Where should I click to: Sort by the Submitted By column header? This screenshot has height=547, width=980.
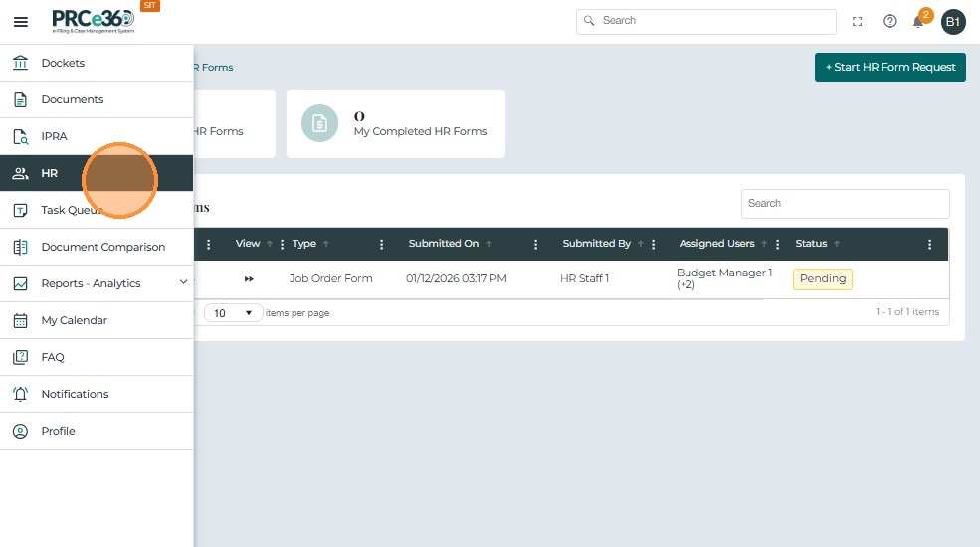(596, 244)
